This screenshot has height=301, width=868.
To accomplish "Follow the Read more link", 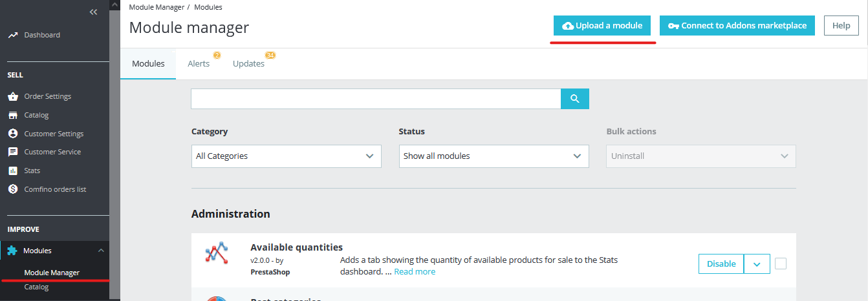I will point(415,272).
